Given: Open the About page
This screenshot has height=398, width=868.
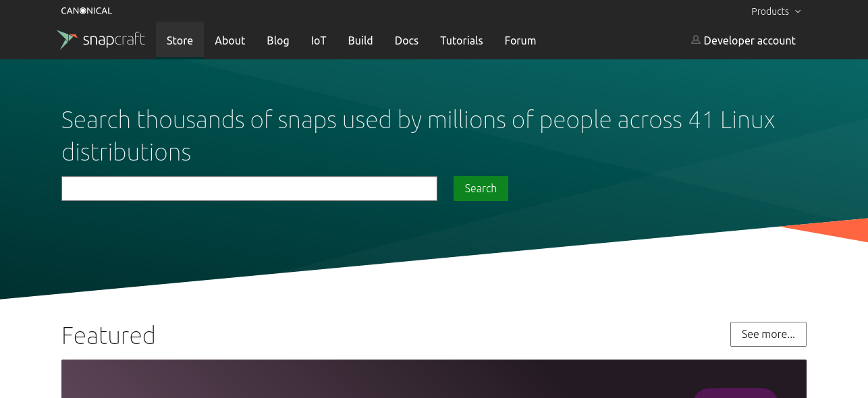Looking at the screenshot, I should (x=229, y=40).
